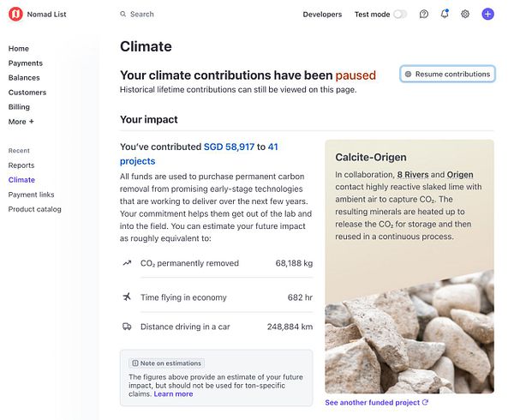
Task: Expand the Nomad List account switcher
Action: pyautogui.click(x=46, y=15)
